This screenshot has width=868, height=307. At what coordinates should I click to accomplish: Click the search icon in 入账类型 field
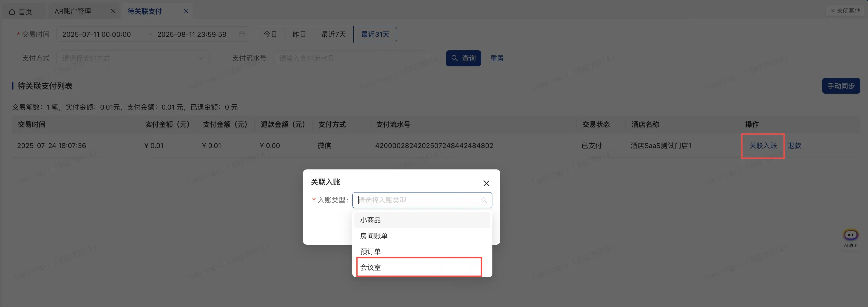484,200
